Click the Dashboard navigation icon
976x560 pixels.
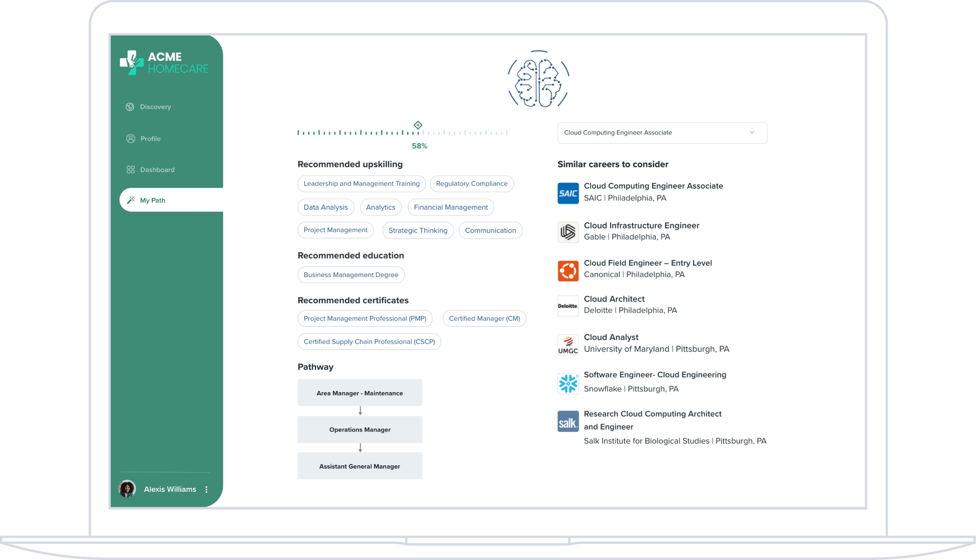[x=129, y=169]
